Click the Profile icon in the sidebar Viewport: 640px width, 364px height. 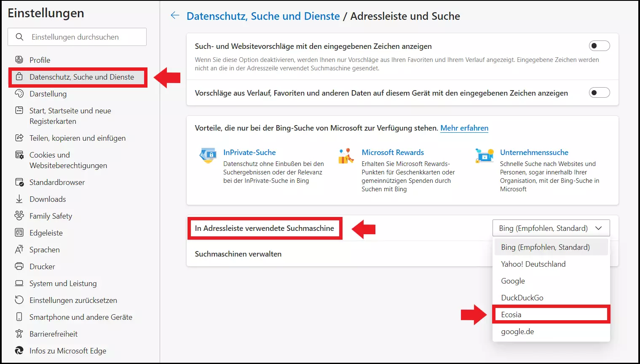[19, 60]
